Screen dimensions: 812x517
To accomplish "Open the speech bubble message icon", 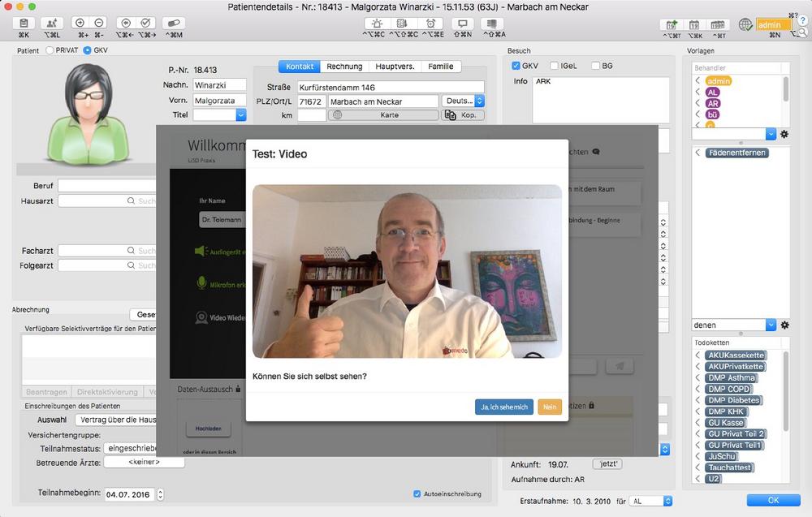I will pyautogui.click(x=463, y=24).
